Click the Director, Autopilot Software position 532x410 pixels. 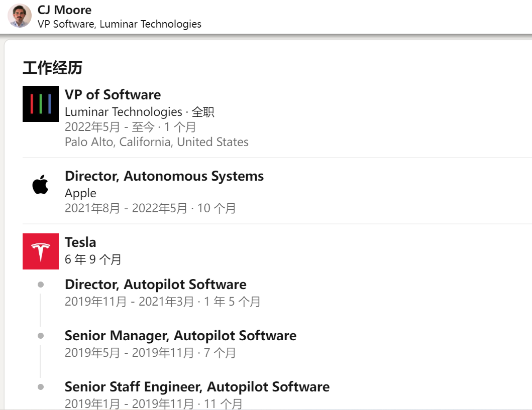point(155,285)
